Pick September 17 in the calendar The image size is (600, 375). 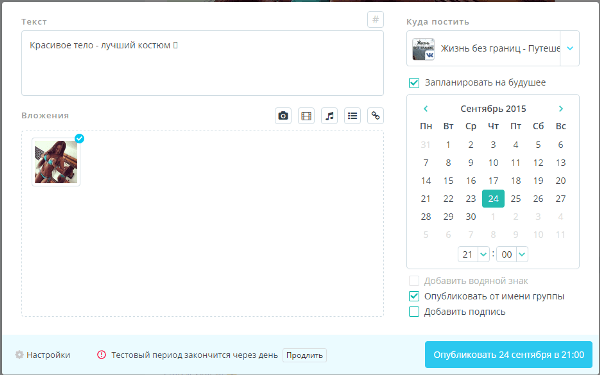493,181
